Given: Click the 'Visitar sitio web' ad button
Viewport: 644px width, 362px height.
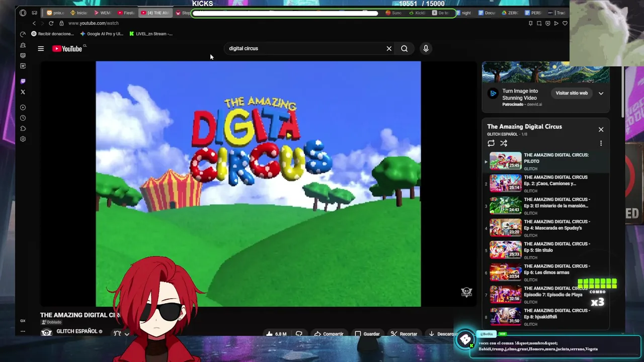Looking at the screenshot, I should click(x=572, y=93).
